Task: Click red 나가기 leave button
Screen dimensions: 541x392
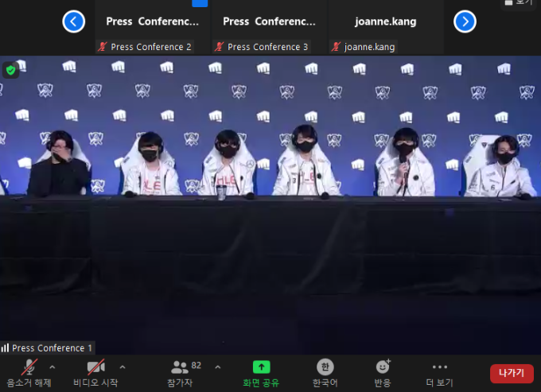Action: (x=512, y=373)
